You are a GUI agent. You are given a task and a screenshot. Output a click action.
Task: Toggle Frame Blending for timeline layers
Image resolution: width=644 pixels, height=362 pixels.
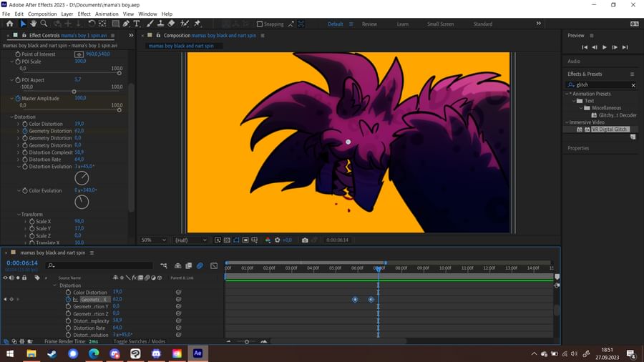[x=188, y=266]
